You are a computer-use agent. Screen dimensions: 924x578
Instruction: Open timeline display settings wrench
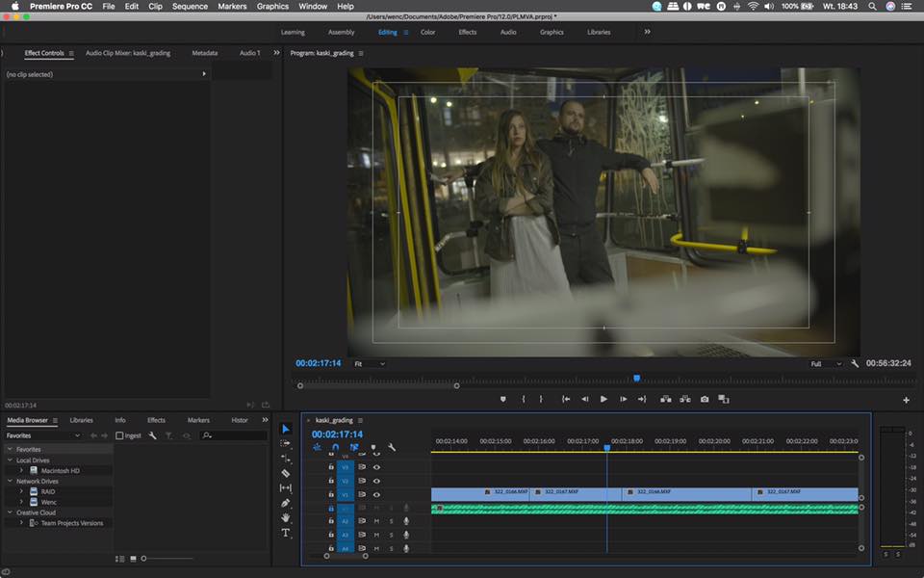click(x=392, y=447)
